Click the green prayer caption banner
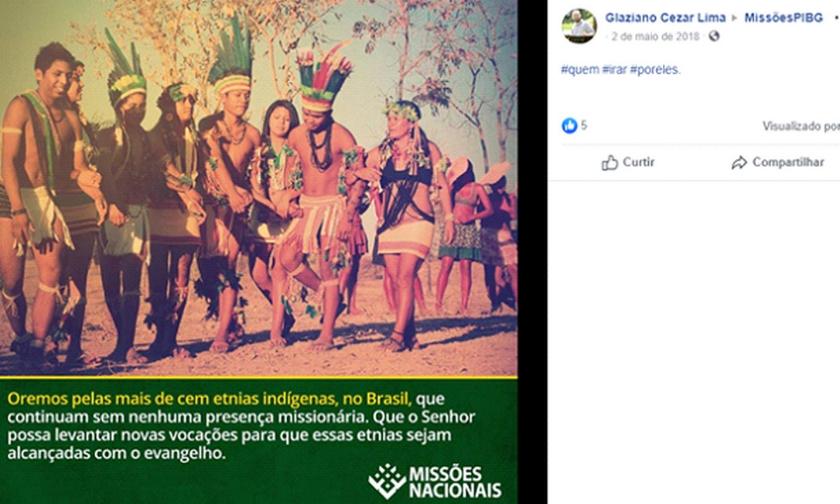 (259, 441)
